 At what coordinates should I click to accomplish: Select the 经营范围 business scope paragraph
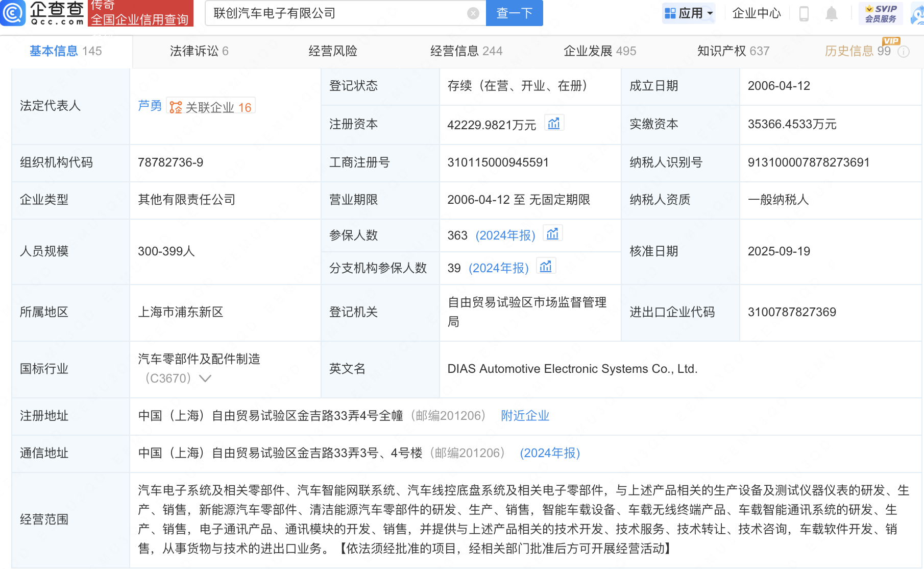pyautogui.click(x=524, y=519)
